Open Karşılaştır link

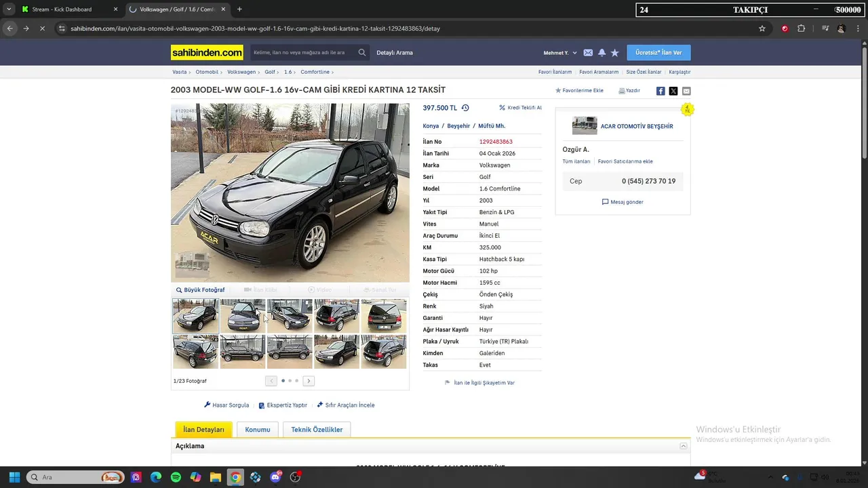tap(679, 72)
